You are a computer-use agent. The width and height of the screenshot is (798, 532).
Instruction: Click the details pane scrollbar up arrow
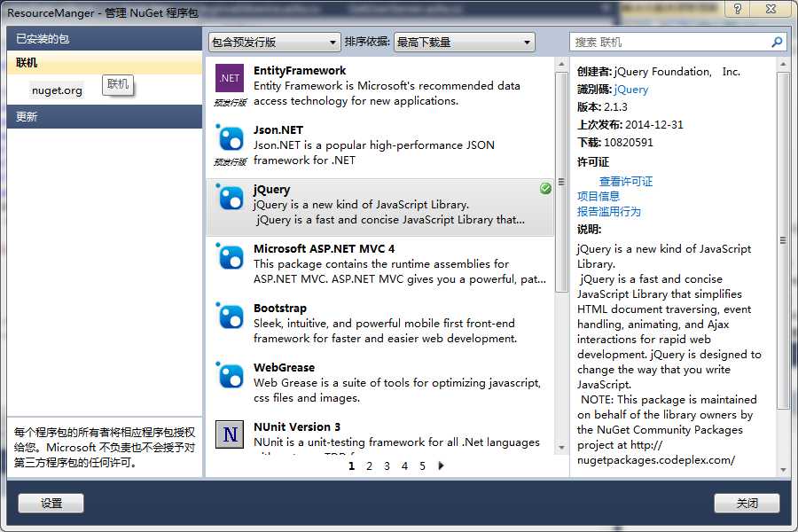click(x=783, y=64)
